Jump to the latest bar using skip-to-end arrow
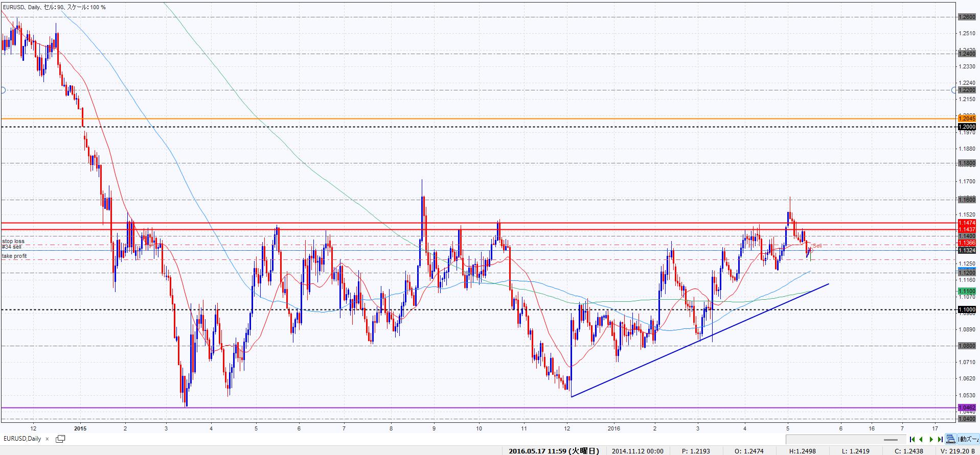The height and width of the screenshot is (455, 980). (x=940, y=439)
